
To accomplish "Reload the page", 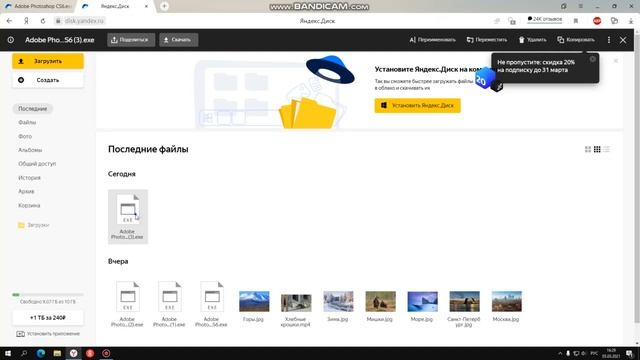I will 43,21.
